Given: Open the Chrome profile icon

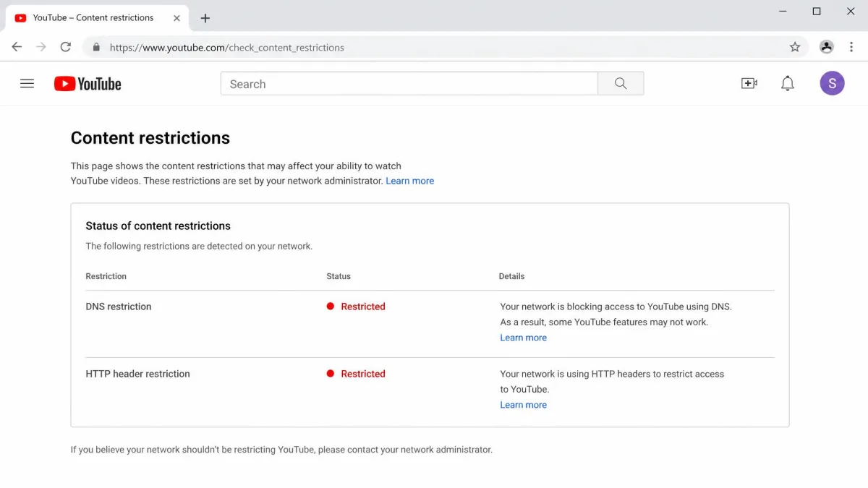Looking at the screenshot, I should (826, 47).
